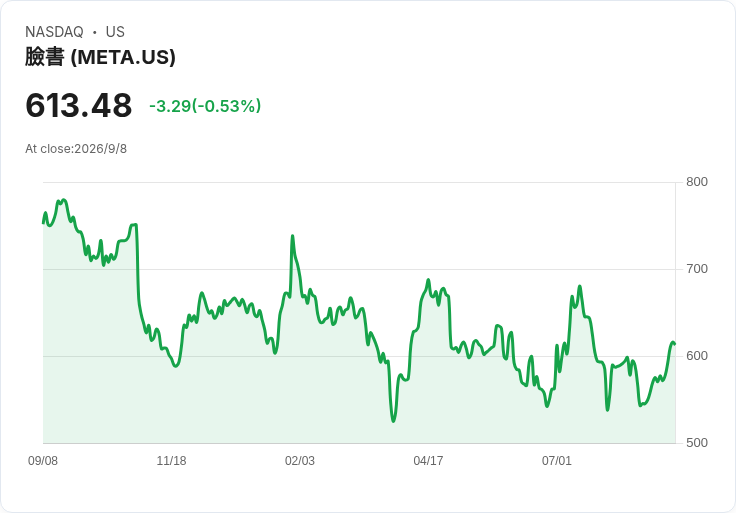
Task: Click the 11/18 date axis label
Action: 171,461
